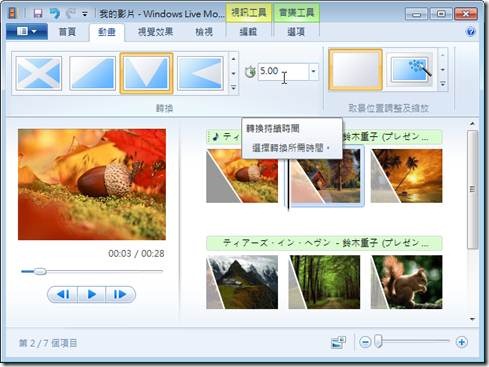Select the 動畫 ribbon tab
This screenshot has width=489, height=367.
(x=107, y=32)
